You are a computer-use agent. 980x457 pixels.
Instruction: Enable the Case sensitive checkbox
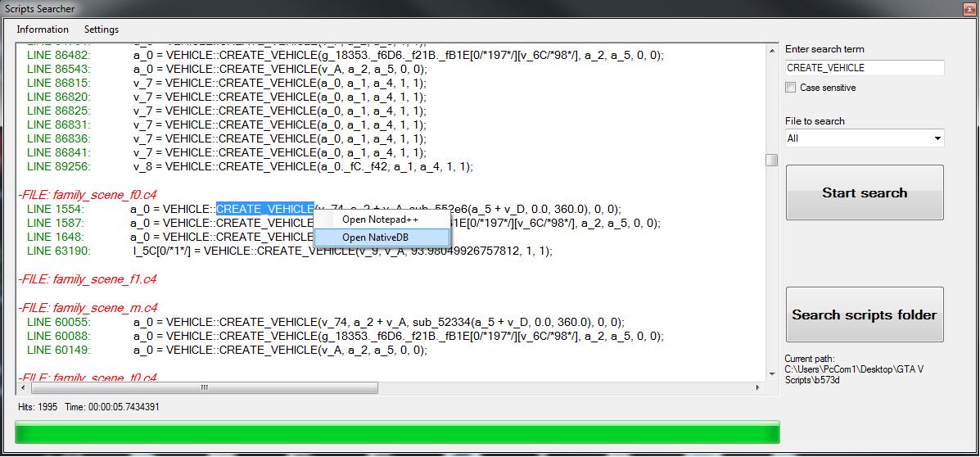(791, 88)
